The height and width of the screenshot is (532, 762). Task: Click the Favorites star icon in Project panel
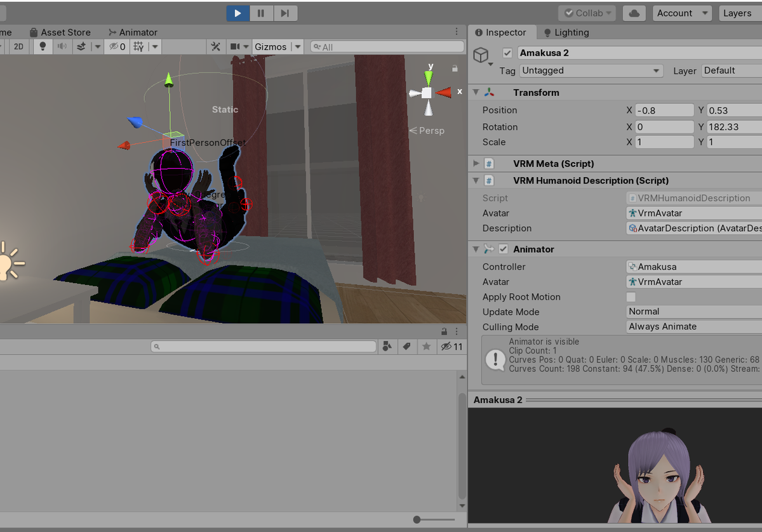coord(427,347)
